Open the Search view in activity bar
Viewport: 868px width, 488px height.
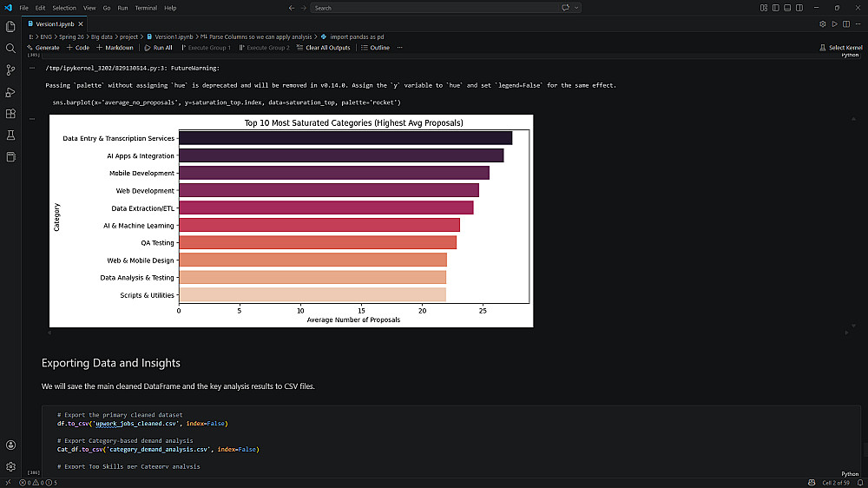coord(10,49)
